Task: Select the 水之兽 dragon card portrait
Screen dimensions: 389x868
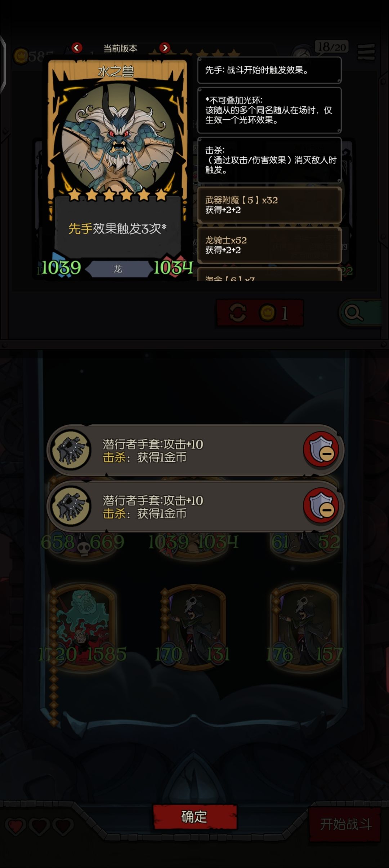Action: coord(117,136)
